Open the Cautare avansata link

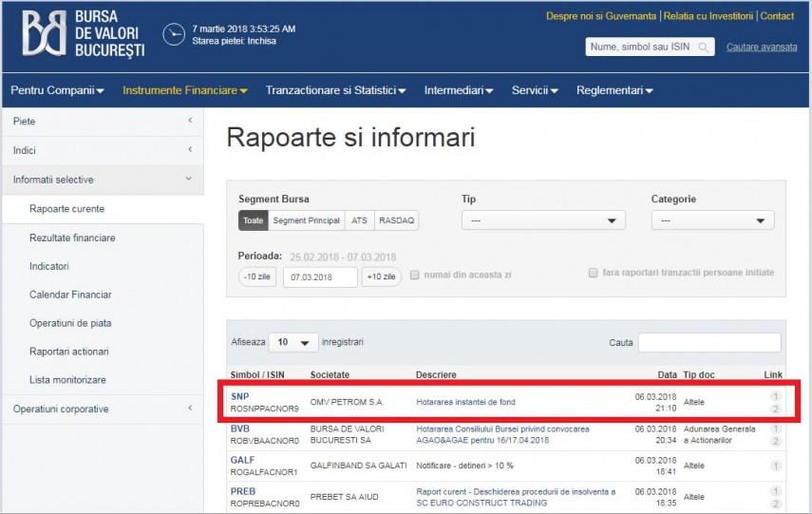(762, 48)
